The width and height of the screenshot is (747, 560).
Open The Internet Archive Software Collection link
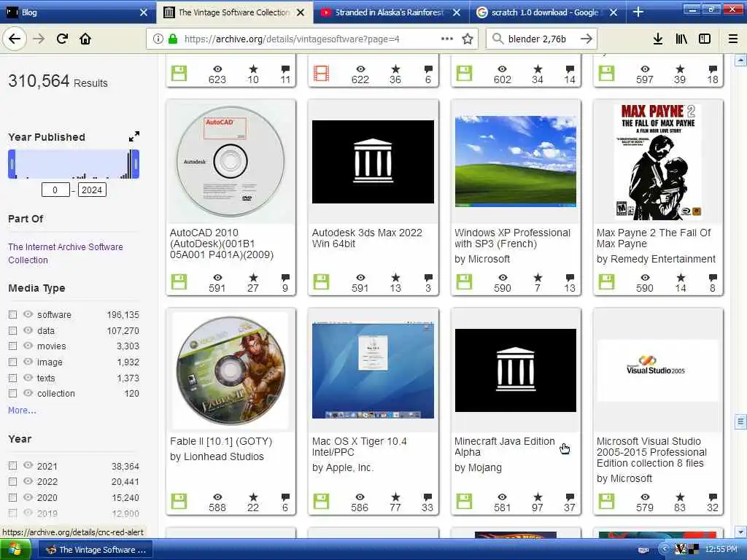[x=65, y=253]
